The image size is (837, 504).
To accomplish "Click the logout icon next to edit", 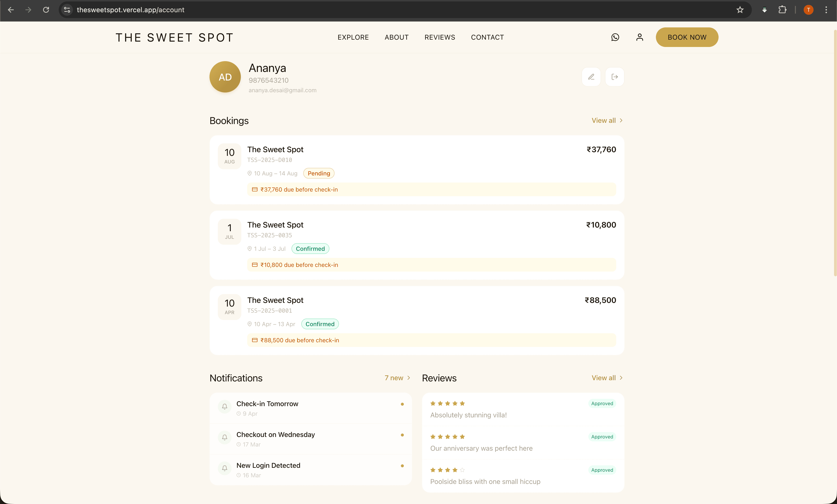I will (x=615, y=77).
